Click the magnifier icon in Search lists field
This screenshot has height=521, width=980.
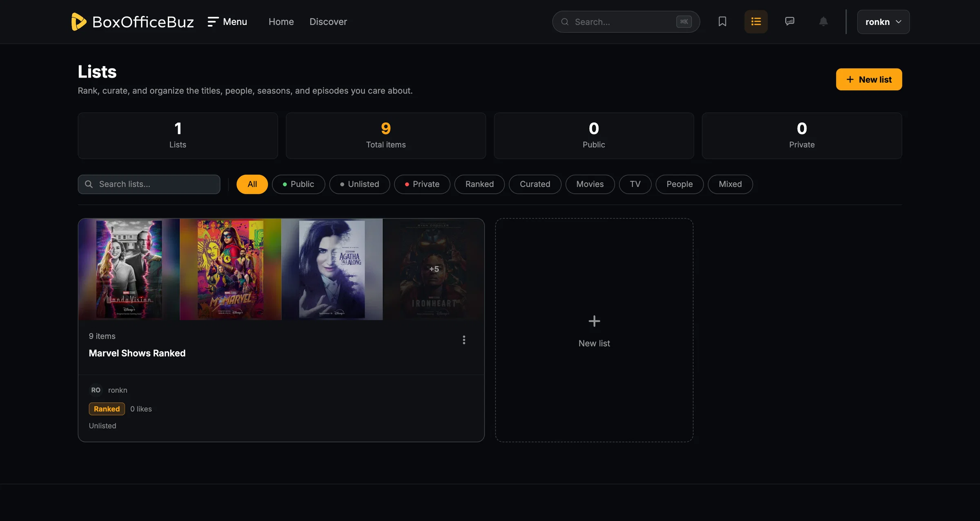[89, 184]
